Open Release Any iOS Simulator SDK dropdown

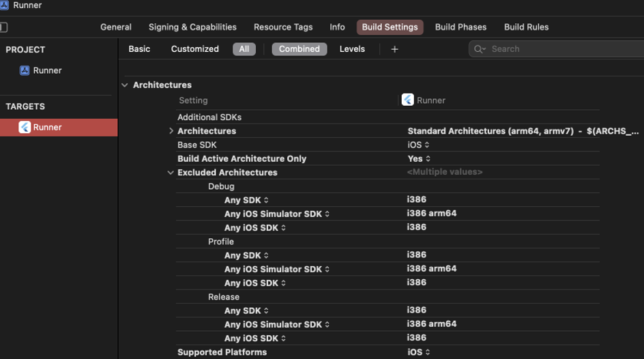[x=276, y=324]
